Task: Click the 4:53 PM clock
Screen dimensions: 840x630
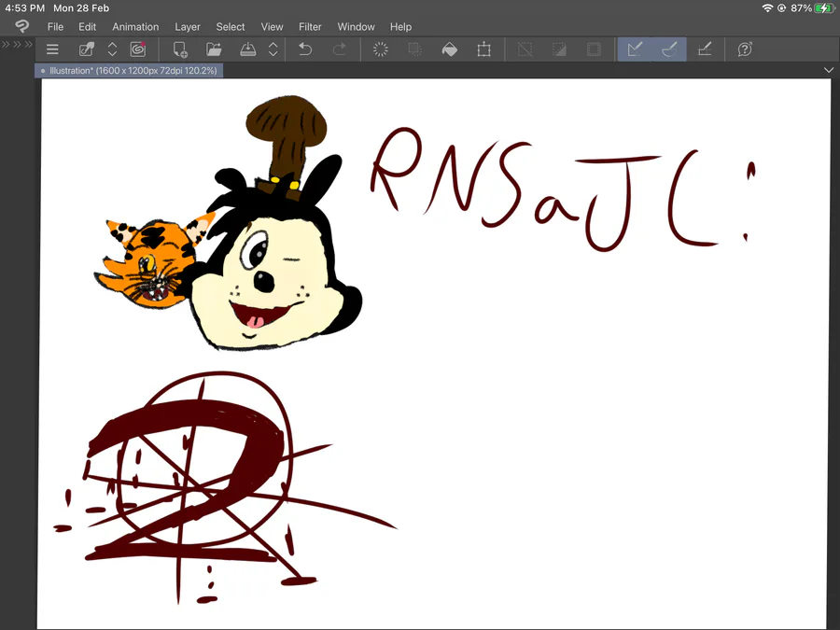Action: click(x=24, y=8)
